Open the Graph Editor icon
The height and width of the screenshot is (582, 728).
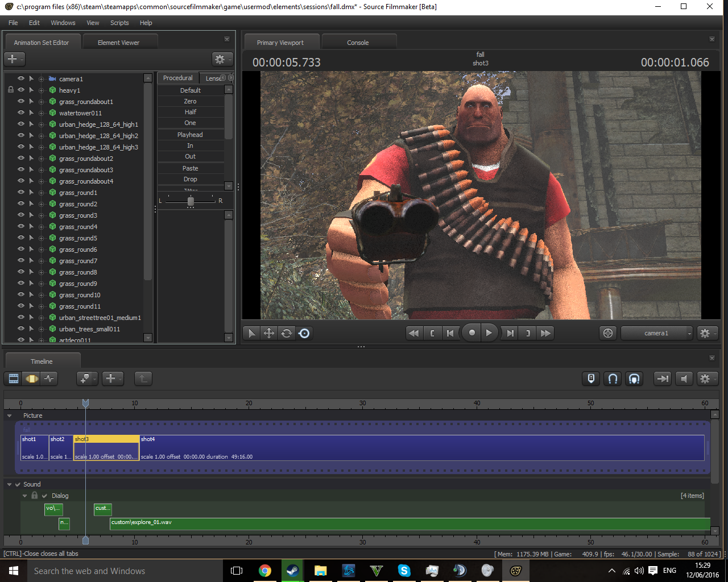pyautogui.click(x=49, y=379)
